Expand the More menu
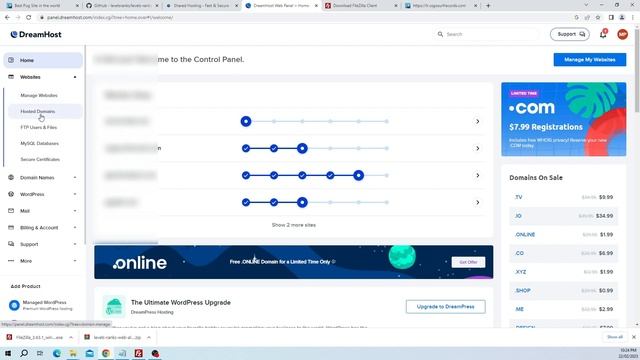The image size is (640, 360). [75, 261]
